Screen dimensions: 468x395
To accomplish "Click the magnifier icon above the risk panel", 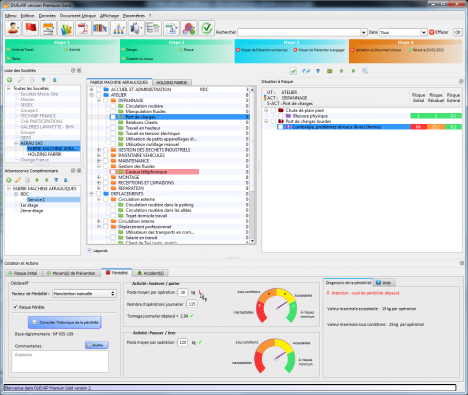I will [x=365, y=71].
